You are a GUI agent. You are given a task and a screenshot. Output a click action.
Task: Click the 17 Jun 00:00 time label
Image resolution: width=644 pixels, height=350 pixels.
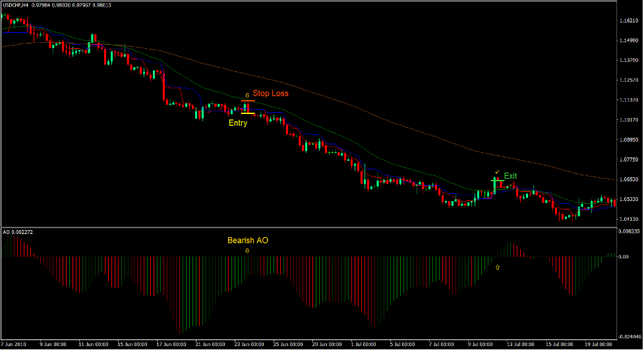point(171,344)
